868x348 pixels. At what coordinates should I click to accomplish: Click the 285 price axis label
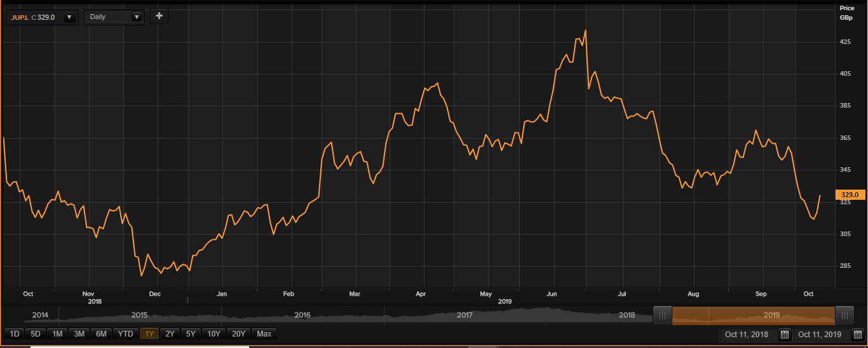[x=845, y=266]
